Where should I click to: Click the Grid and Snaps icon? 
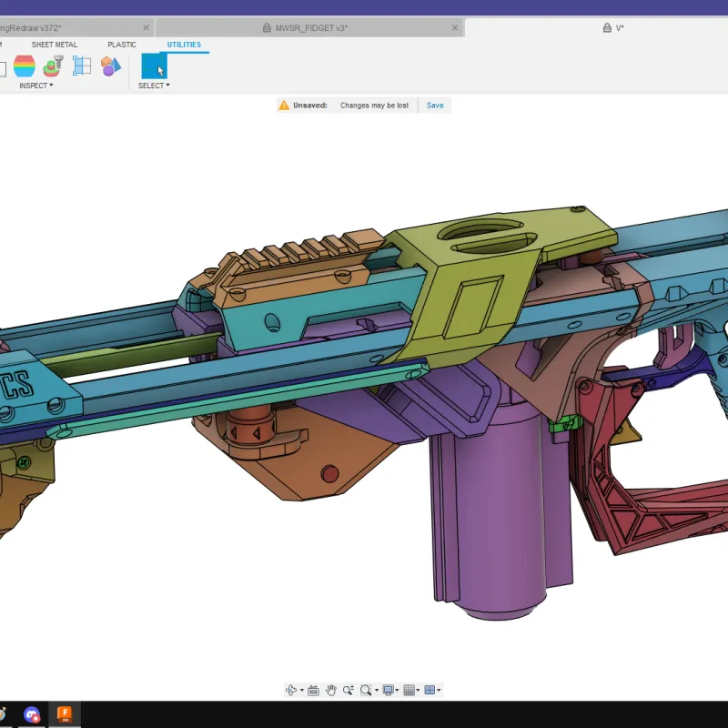click(409, 690)
